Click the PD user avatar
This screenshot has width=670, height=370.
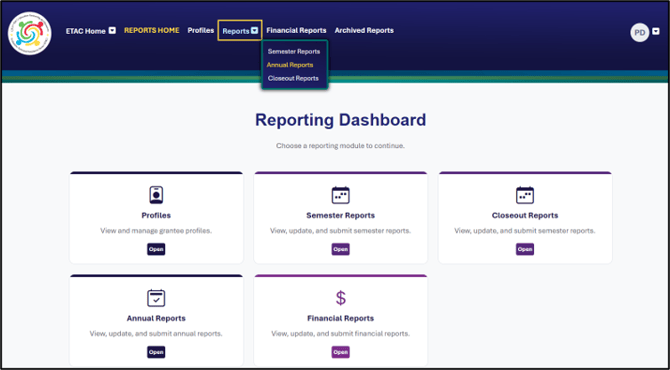(x=639, y=32)
